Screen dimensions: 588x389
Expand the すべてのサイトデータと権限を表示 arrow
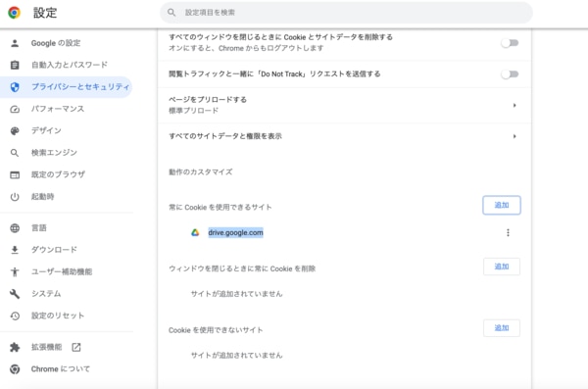514,136
